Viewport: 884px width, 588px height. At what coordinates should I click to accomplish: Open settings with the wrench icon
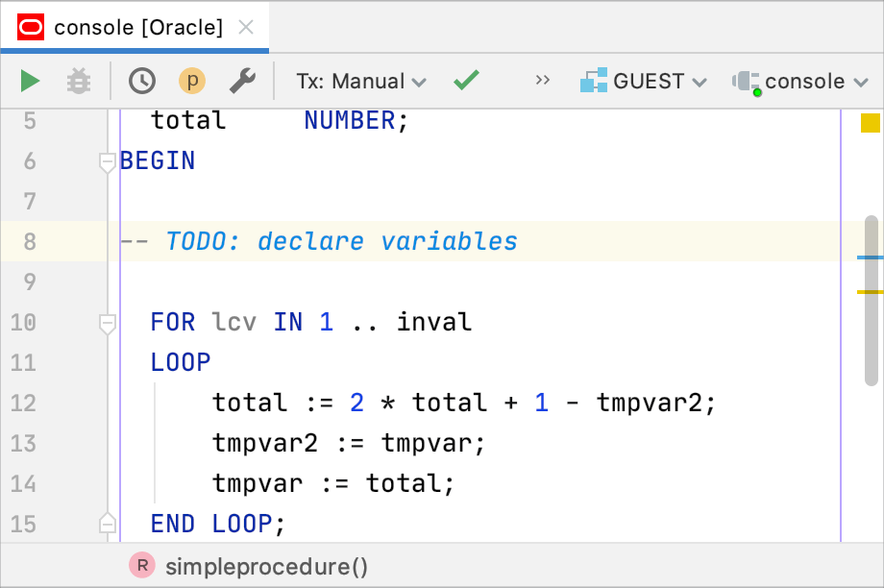[242, 82]
